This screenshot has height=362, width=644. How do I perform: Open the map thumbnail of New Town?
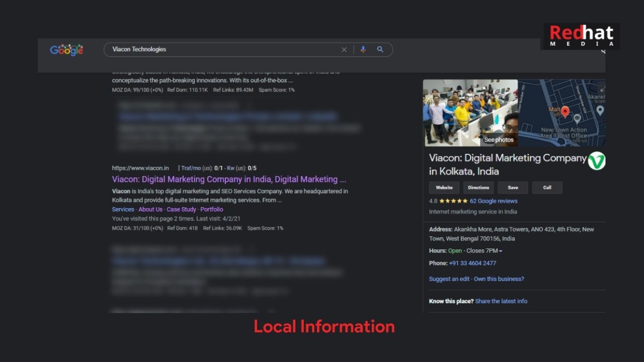(562, 113)
